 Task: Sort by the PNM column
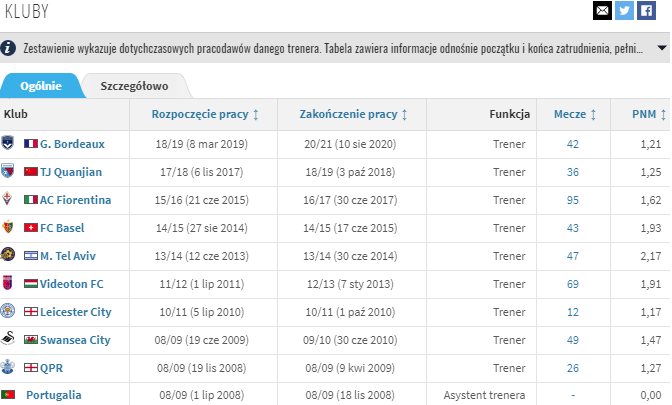point(649,114)
